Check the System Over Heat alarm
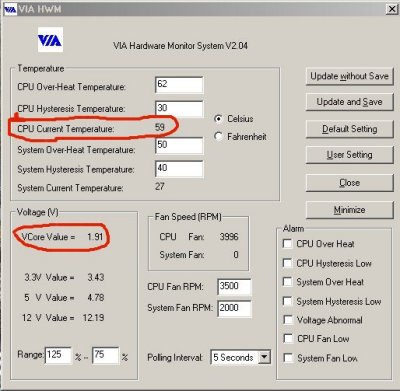The height and width of the screenshot is (391, 400). [x=287, y=282]
